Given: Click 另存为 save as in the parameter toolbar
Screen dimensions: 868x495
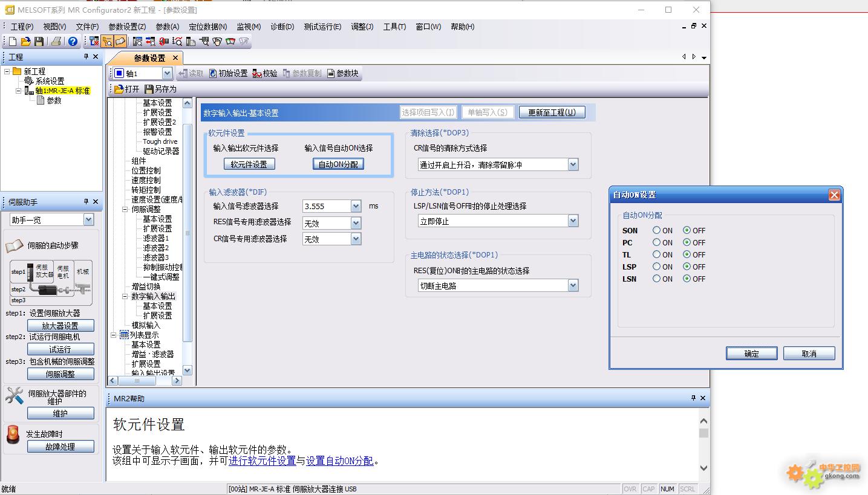Looking at the screenshot, I should pyautogui.click(x=161, y=89).
